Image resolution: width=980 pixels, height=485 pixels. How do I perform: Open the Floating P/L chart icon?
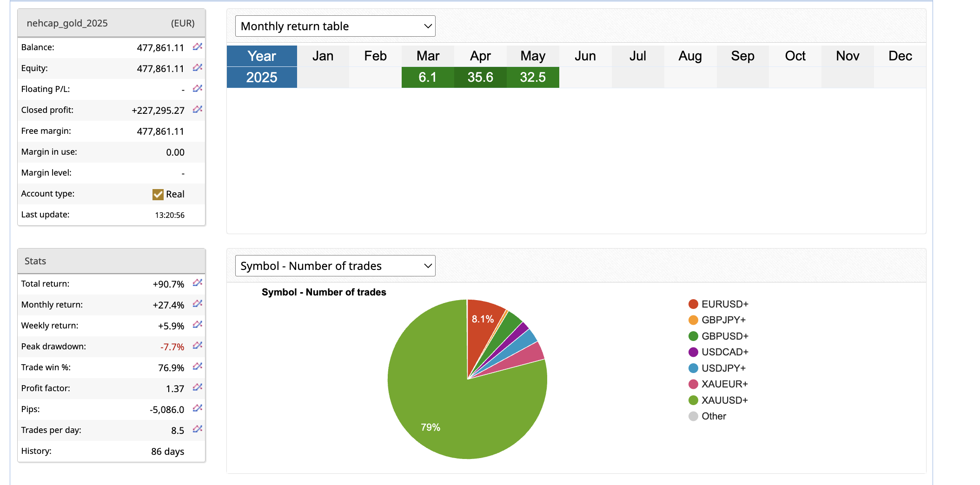(x=198, y=89)
